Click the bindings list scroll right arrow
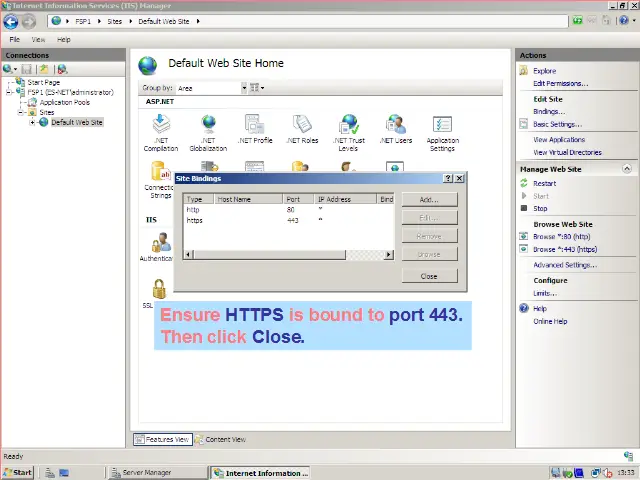The width and height of the screenshot is (640, 480). [389, 255]
